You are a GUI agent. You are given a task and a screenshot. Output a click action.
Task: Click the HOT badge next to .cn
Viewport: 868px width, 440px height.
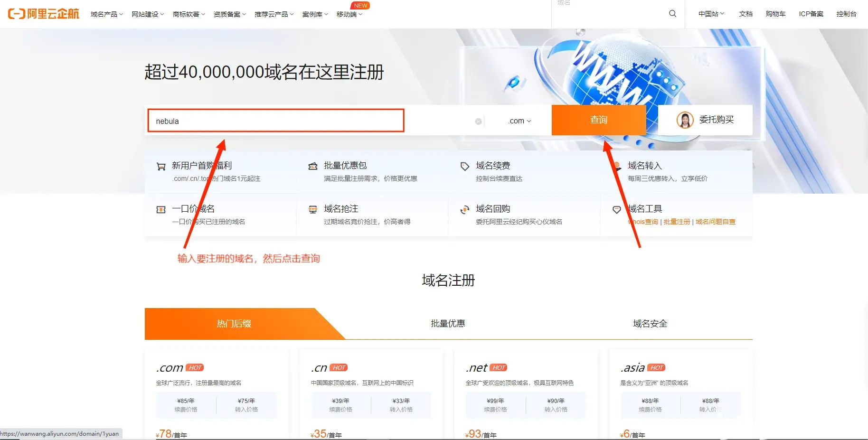click(x=339, y=367)
